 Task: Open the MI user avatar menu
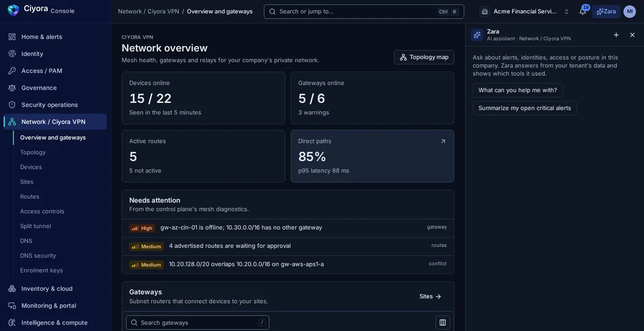tap(630, 11)
